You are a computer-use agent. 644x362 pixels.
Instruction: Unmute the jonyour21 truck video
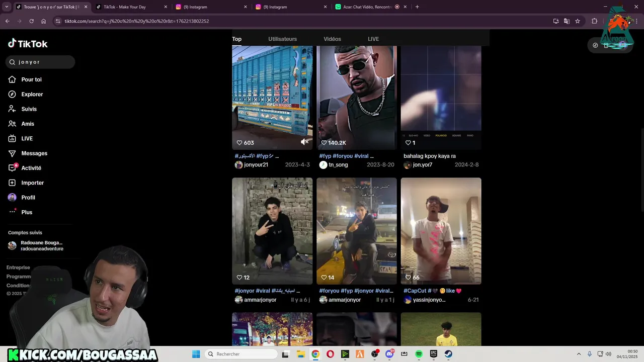click(x=304, y=142)
